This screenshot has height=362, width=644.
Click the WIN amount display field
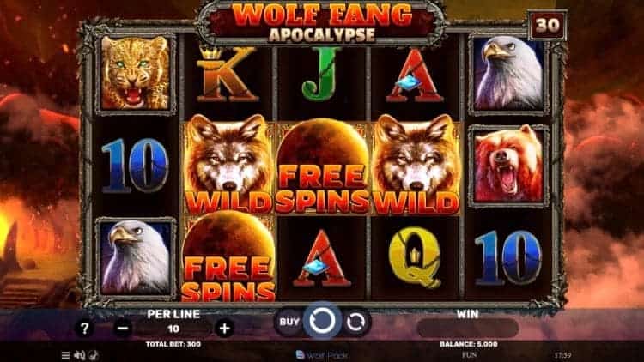coord(467,329)
